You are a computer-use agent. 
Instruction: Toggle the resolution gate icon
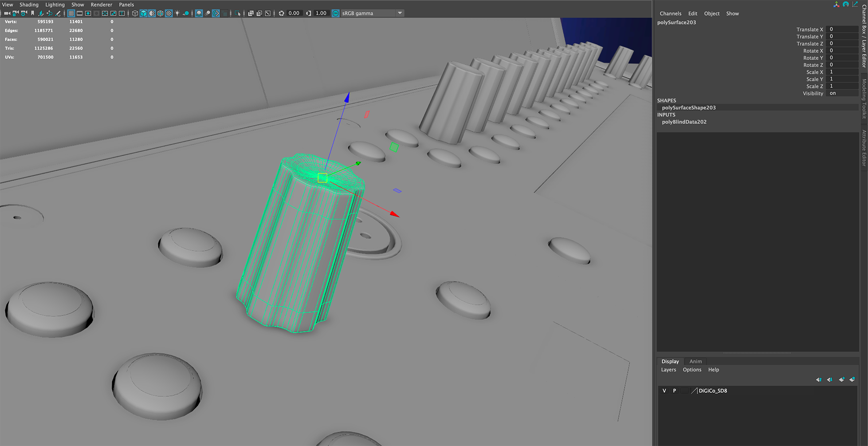point(88,13)
